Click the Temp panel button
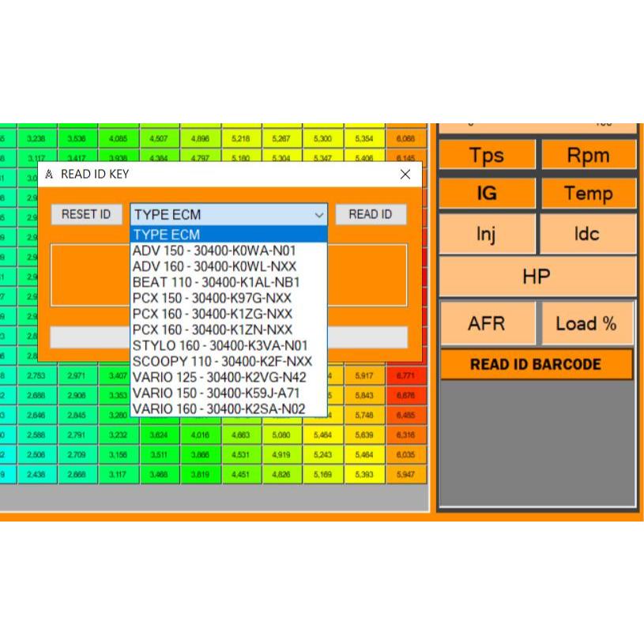Screen dimensions: 644x644 click(589, 193)
